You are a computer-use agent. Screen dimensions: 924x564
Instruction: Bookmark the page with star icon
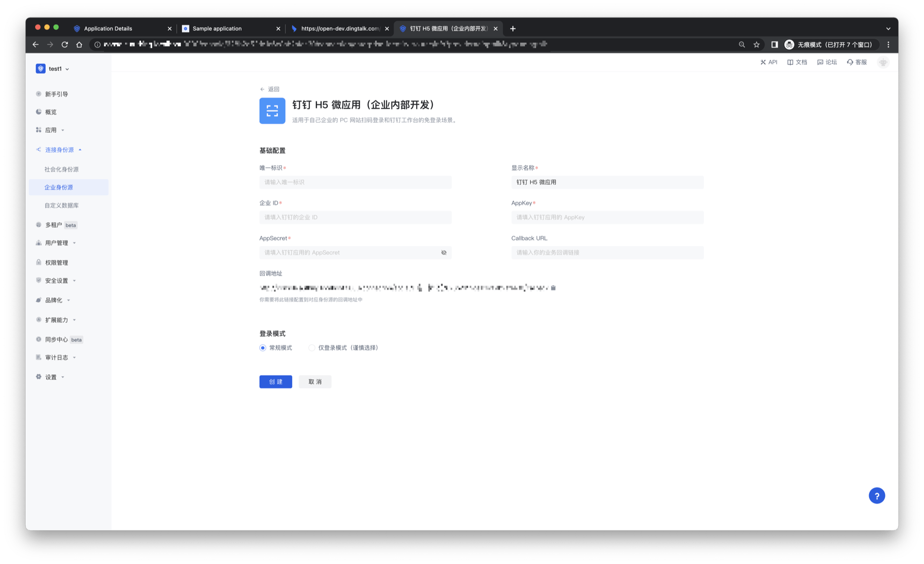point(757,45)
